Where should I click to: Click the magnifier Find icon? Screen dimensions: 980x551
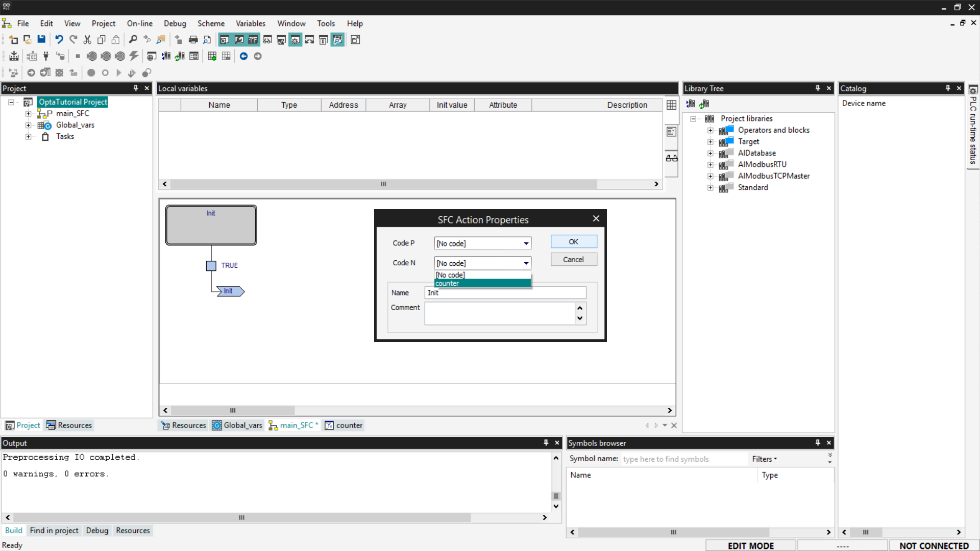(x=133, y=40)
